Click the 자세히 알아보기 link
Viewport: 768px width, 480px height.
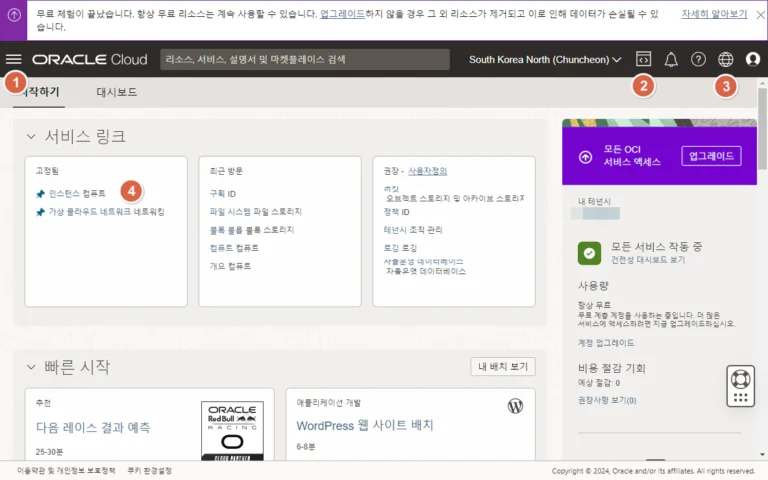coord(714,14)
